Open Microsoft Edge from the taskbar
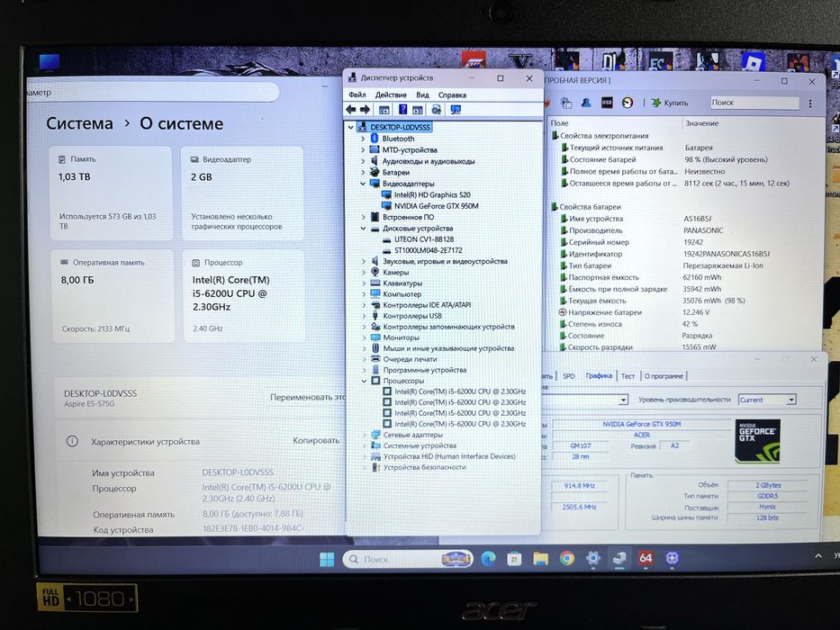 click(x=488, y=559)
